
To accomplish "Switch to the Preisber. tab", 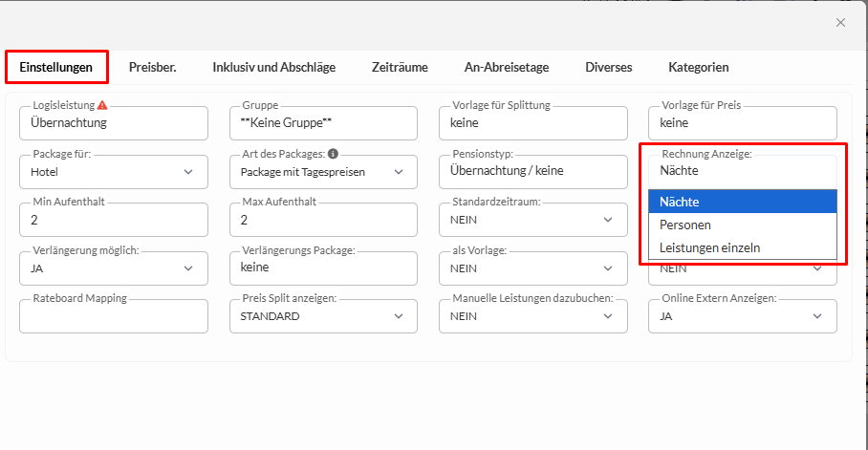I will [x=153, y=67].
